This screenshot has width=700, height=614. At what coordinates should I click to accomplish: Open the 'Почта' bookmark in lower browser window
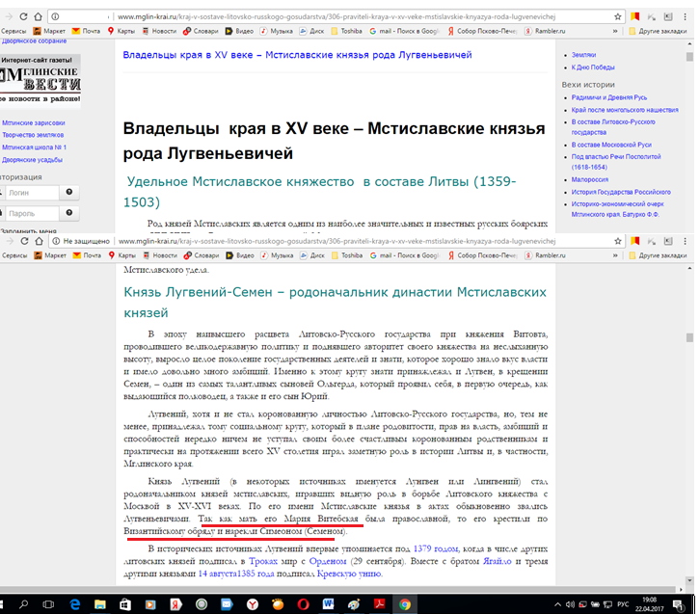click(88, 255)
